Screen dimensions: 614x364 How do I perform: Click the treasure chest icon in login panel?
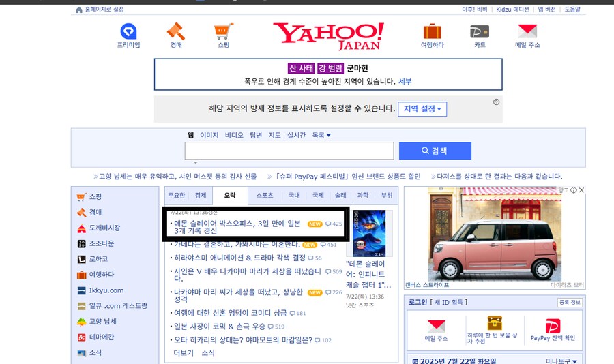[x=495, y=323]
